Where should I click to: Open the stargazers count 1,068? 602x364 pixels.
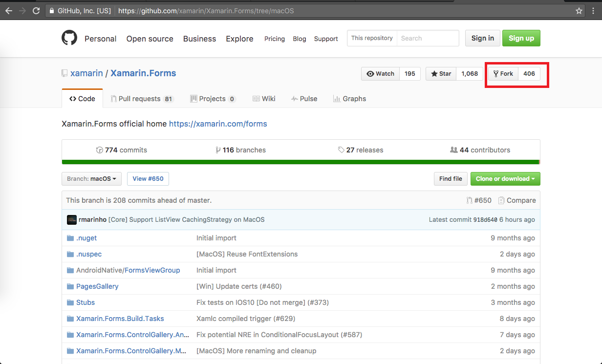click(470, 74)
